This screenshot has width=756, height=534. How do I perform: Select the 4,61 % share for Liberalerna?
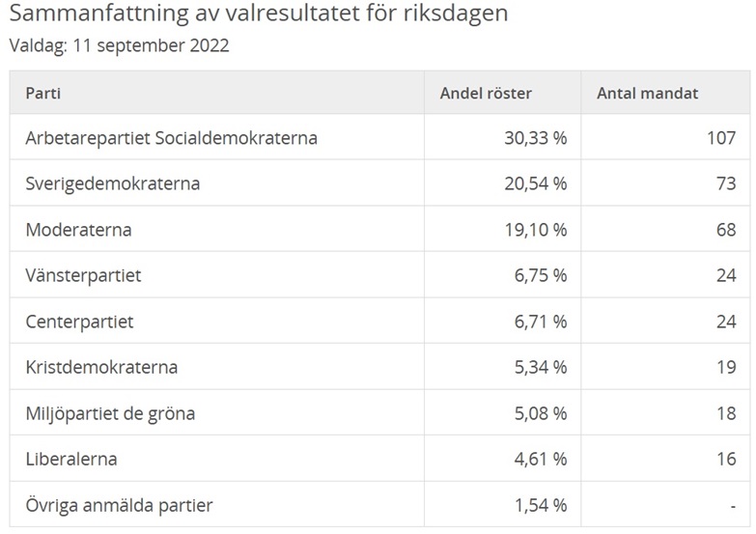[x=541, y=459]
